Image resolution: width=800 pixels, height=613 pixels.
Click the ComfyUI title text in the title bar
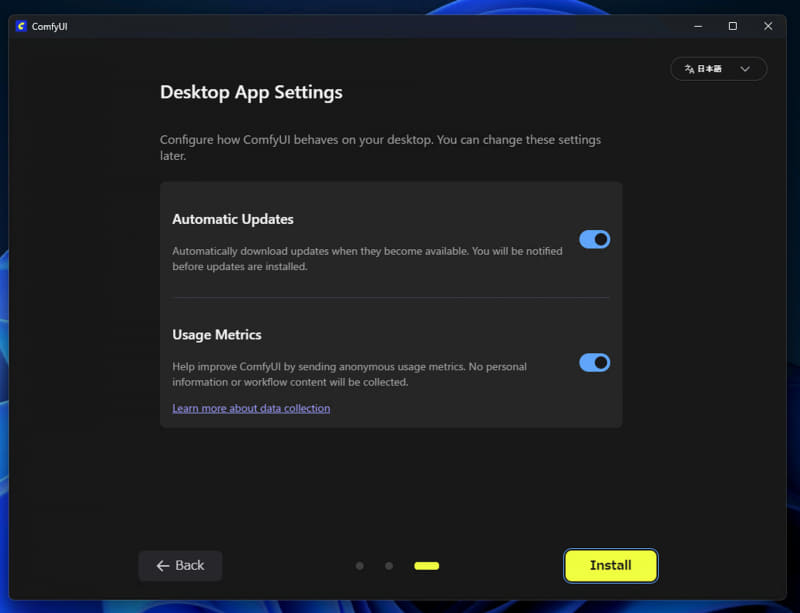(x=49, y=27)
